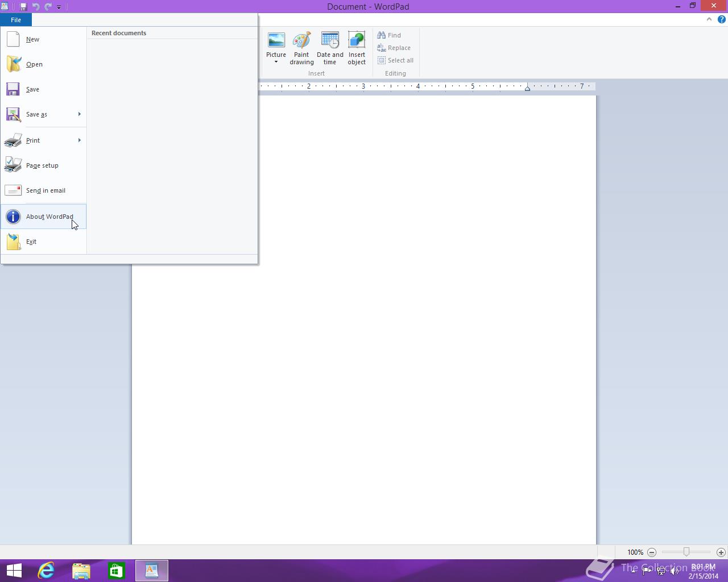The height and width of the screenshot is (582, 728).
Task: Show hidden tray icons arrow
Action: 633,571
